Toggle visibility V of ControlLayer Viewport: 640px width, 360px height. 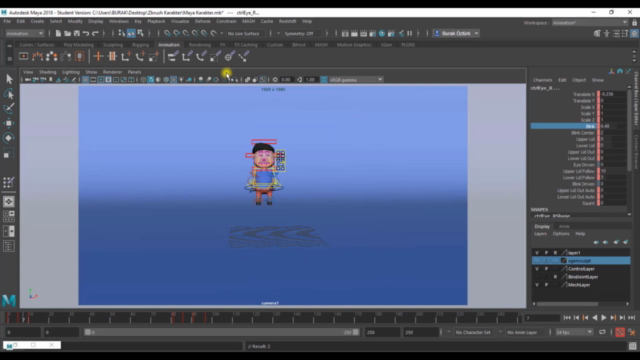[x=537, y=269]
